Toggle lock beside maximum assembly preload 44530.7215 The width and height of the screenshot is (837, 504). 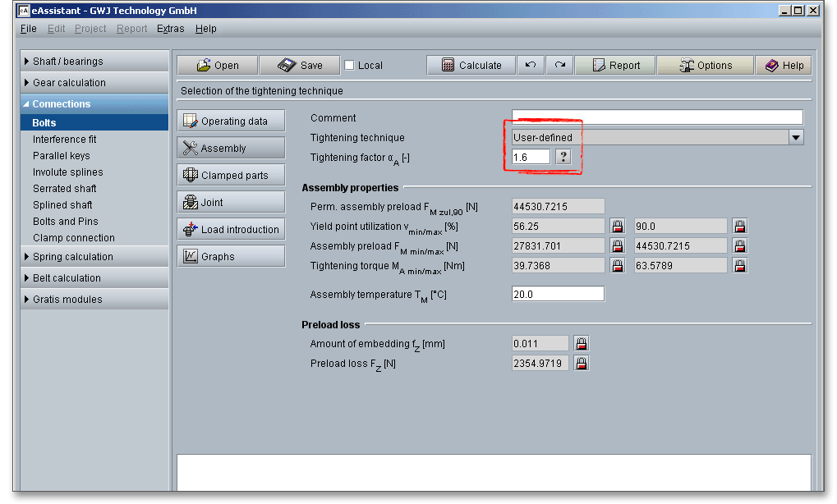click(739, 245)
